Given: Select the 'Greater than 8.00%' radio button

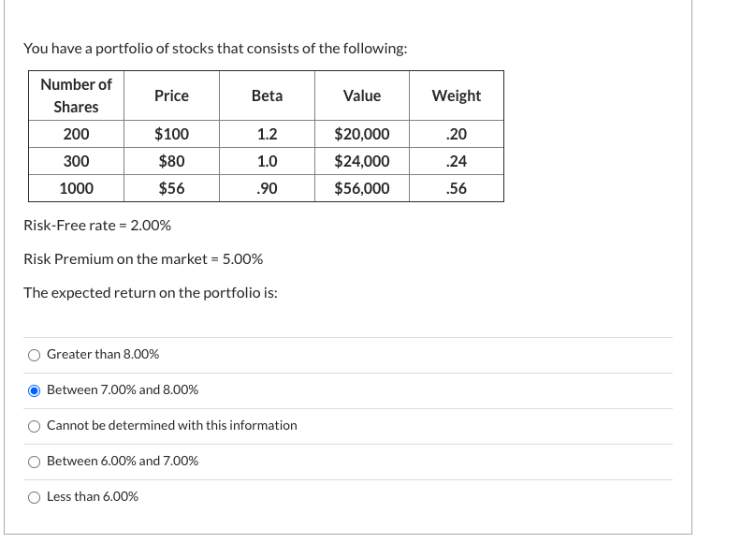Looking at the screenshot, I should (34, 356).
